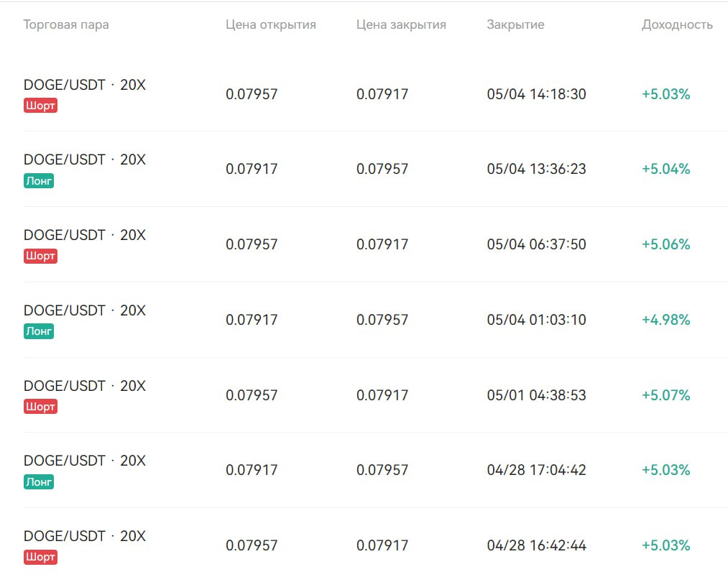The height and width of the screenshot is (577, 728).
Task: Select the closing time 04/28 17:04:42
Action: 536,470
